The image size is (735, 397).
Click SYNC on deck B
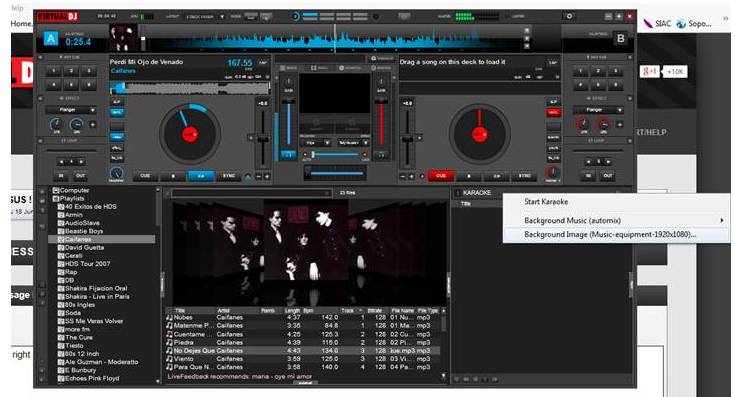tap(524, 176)
